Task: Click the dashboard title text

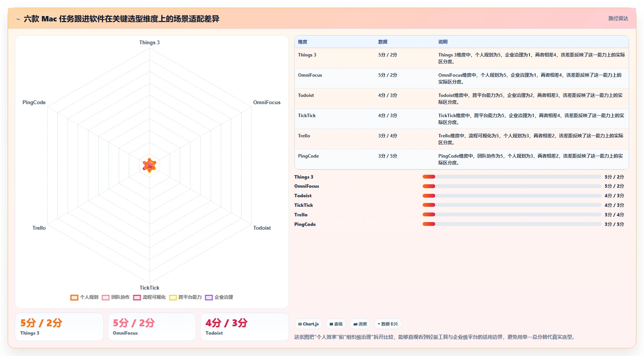Action: (121, 19)
